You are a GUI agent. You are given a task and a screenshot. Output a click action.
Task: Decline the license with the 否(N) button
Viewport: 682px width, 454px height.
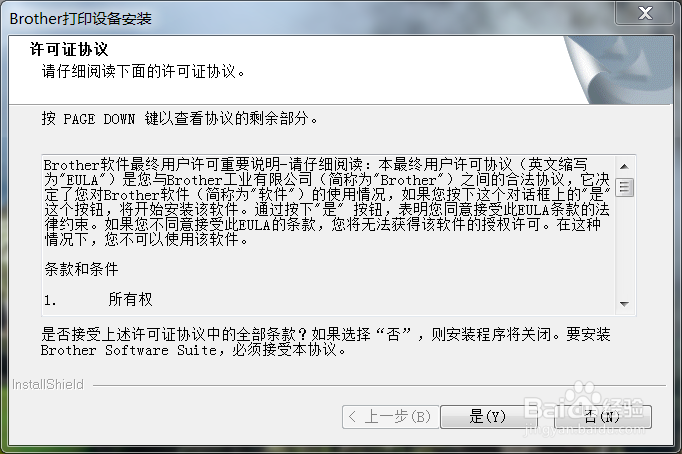(x=602, y=417)
